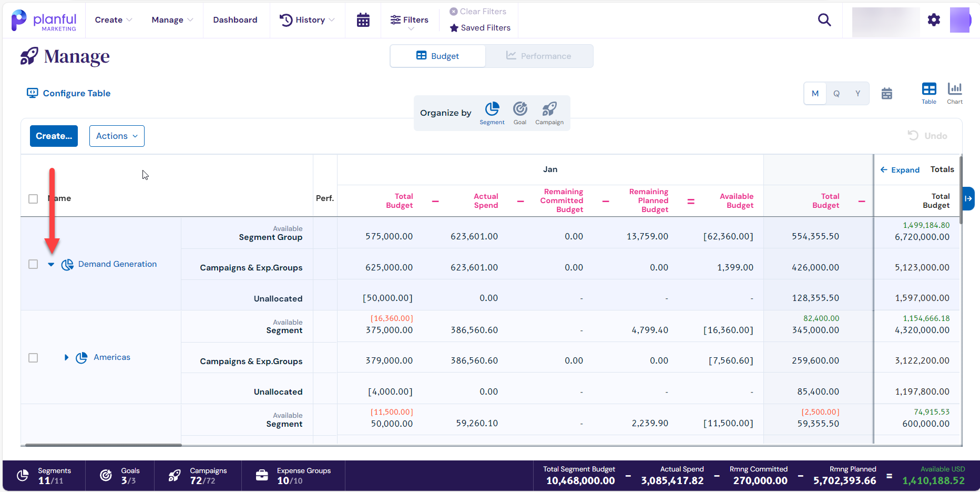This screenshot has width=980, height=492.
Task: Click the Campaigns rocket icon in footer
Action: 175,476
